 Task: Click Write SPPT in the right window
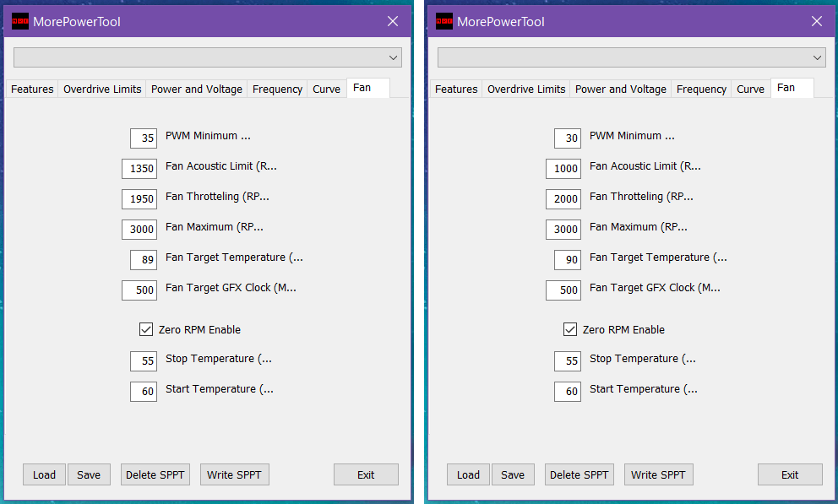pyautogui.click(x=658, y=474)
